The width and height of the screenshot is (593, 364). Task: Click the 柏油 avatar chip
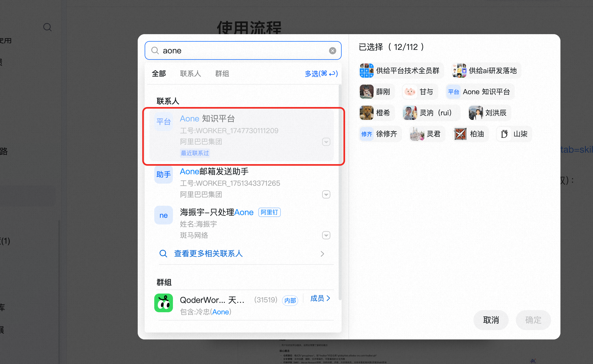point(470,134)
